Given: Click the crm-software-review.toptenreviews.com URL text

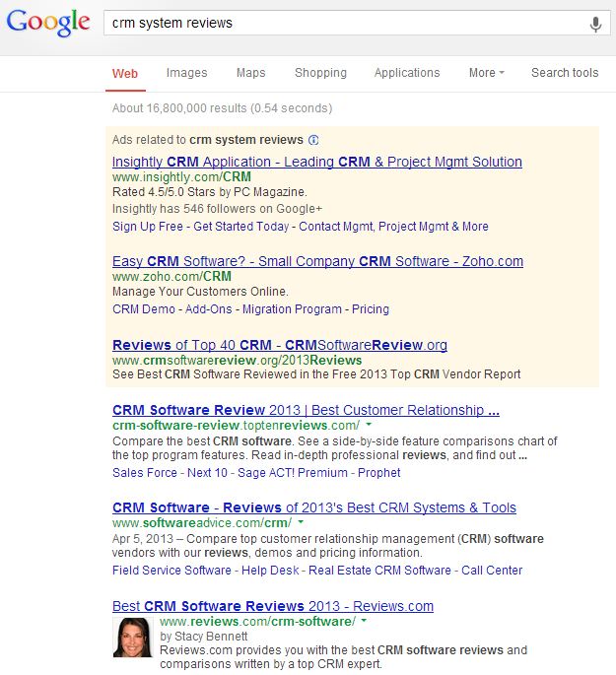Looking at the screenshot, I should (236, 426).
